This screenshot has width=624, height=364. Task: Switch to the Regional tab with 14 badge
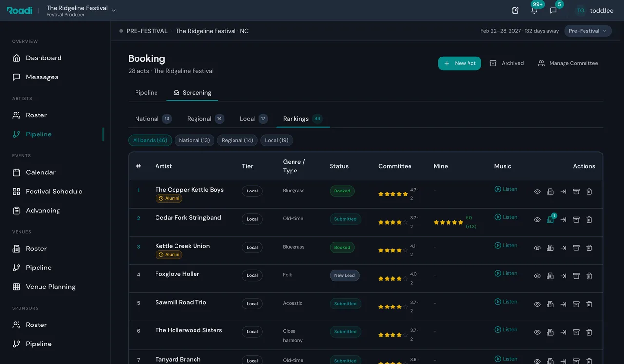pos(206,119)
